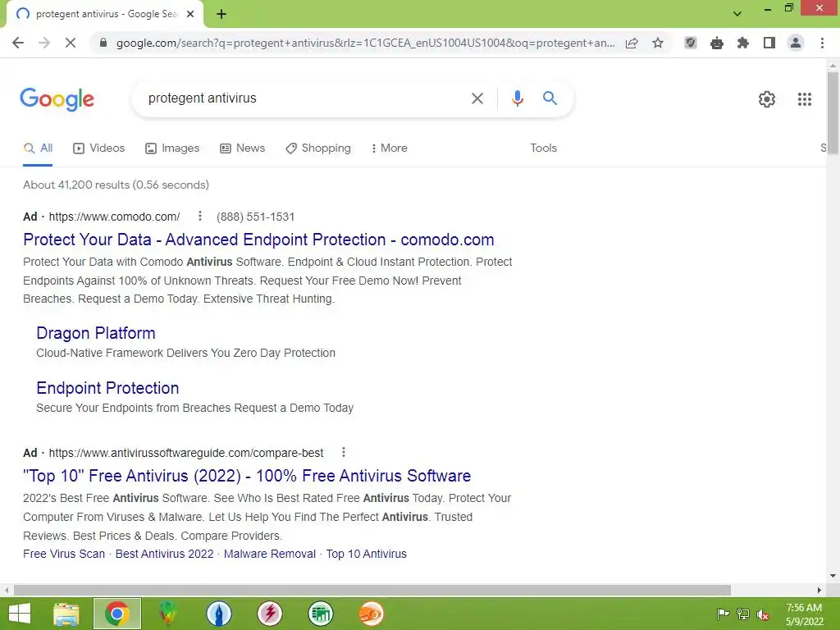Click the phone number (888) 551-1531
The width and height of the screenshot is (840, 630).
(x=256, y=217)
